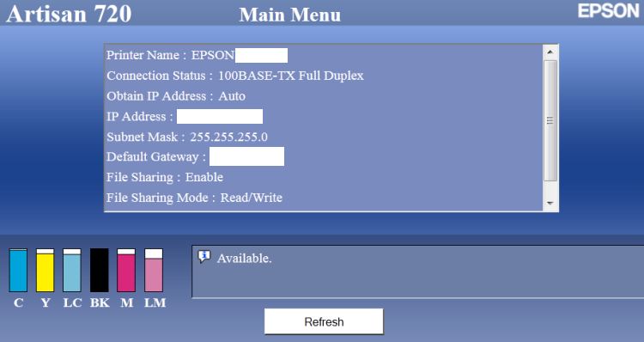The width and height of the screenshot is (644, 342).
Task: Click the Yellow ink cartridge level bar
Action: tap(46, 270)
